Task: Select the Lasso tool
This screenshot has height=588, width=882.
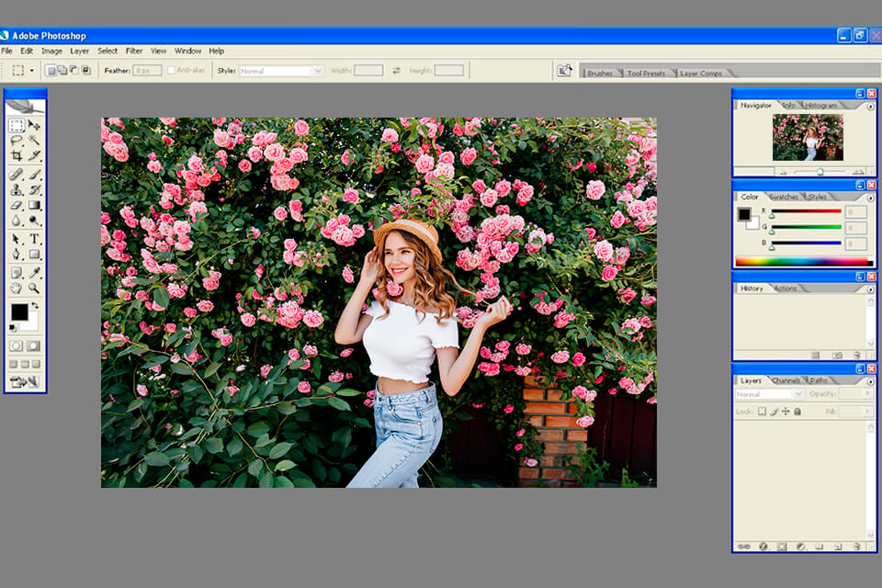Action: [17, 141]
